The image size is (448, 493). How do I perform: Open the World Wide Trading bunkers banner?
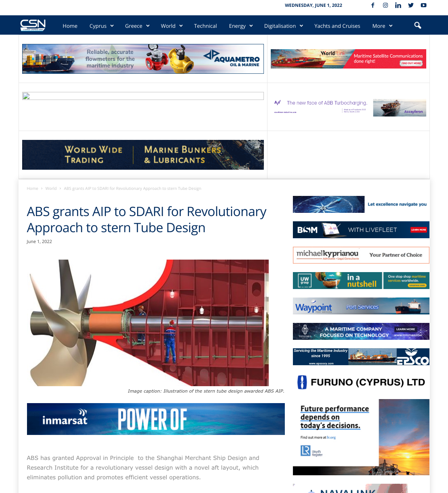point(143,155)
